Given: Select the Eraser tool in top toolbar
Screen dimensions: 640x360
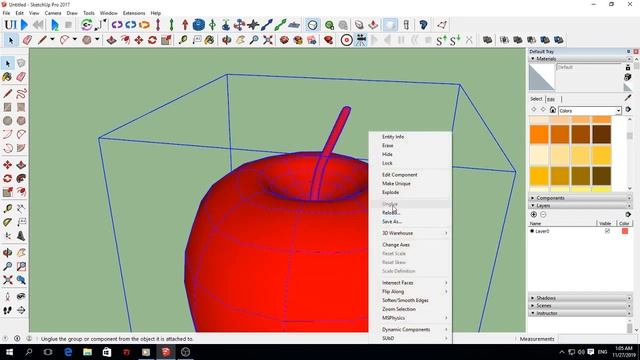Looking at the screenshot, I should pos(27,40).
